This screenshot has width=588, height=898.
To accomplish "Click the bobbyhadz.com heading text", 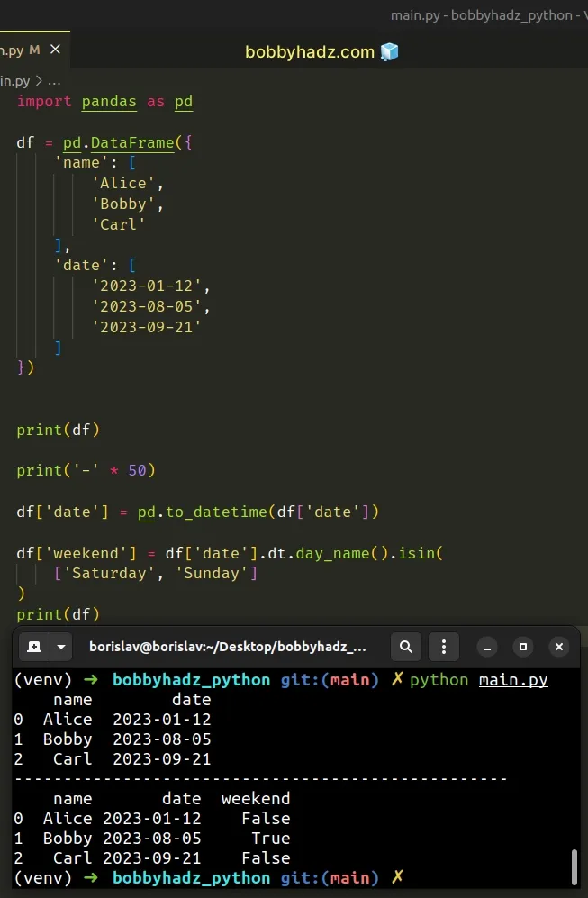I will (310, 52).
